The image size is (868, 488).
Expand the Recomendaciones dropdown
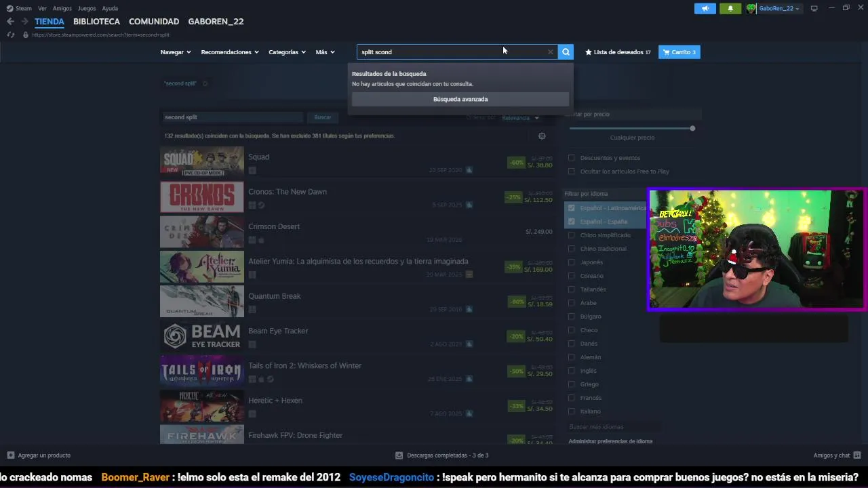pos(230,52)
